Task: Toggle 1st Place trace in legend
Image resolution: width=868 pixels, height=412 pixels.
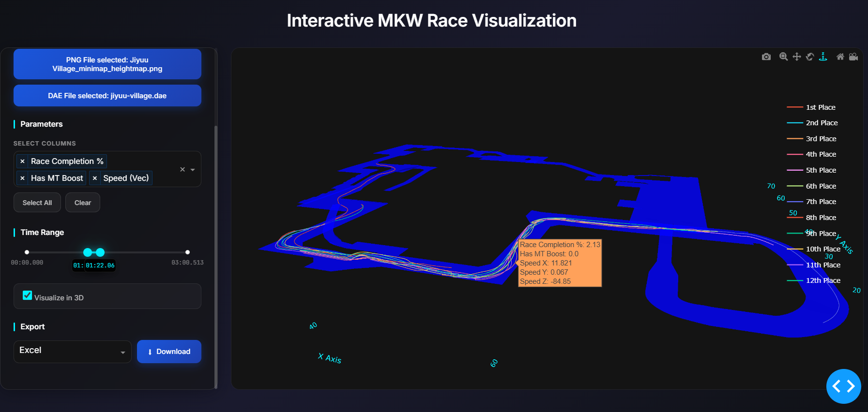Action: coord(820,107)
